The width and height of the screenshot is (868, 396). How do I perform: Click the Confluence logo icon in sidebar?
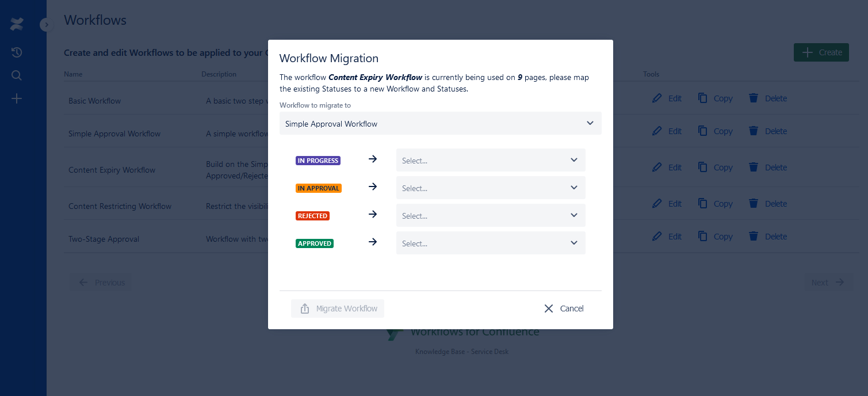pyautogui.click(x=17, y=24)
